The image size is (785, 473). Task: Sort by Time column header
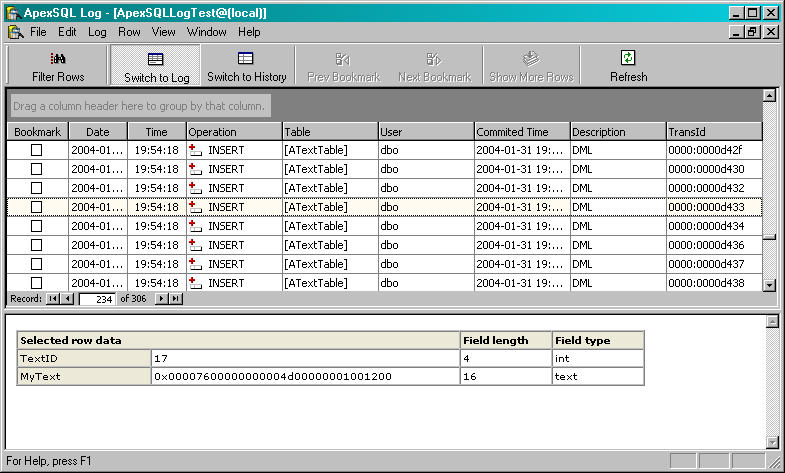coord(157,132)
